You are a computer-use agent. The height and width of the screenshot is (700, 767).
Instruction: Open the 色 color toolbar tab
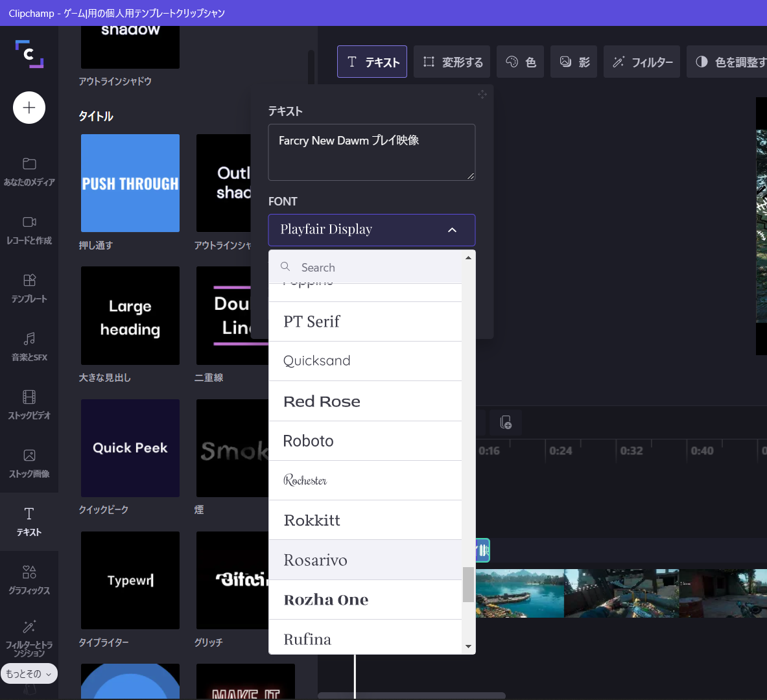tap(521, 62)
